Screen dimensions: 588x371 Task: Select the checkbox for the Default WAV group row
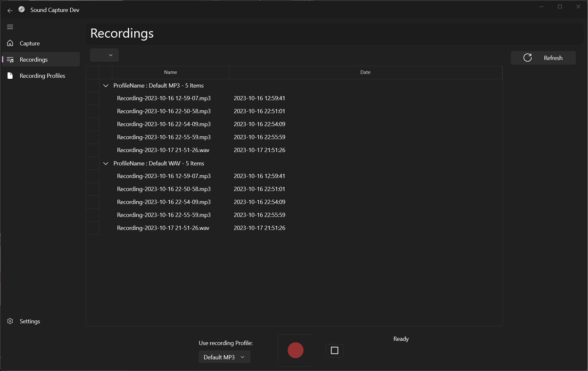click(93, 163)
